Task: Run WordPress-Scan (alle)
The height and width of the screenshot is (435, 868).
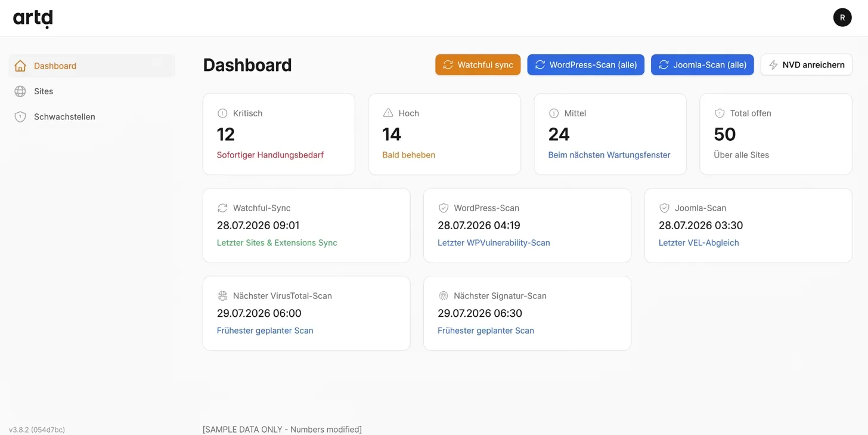Action: coord(586,64)
